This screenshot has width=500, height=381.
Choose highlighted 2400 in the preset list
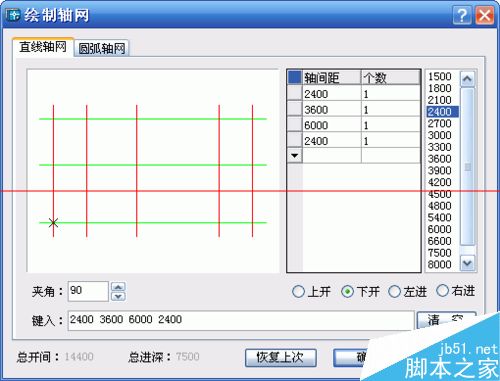coord(442,111)
